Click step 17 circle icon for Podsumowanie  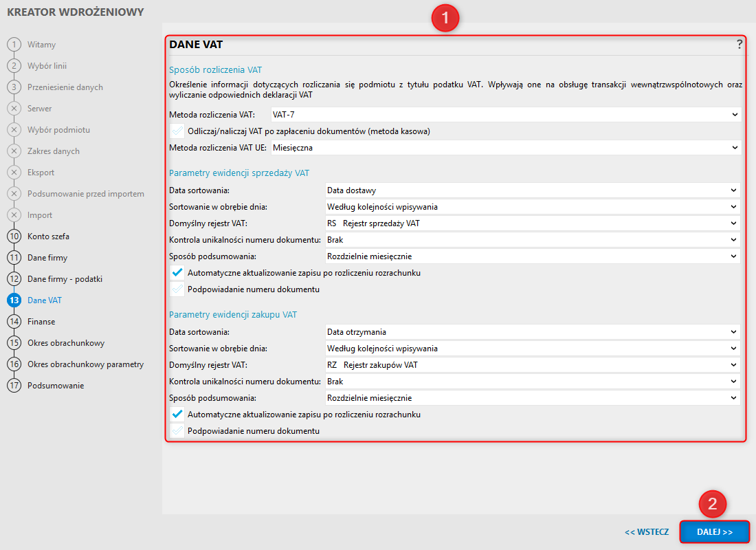pos(14,386)
